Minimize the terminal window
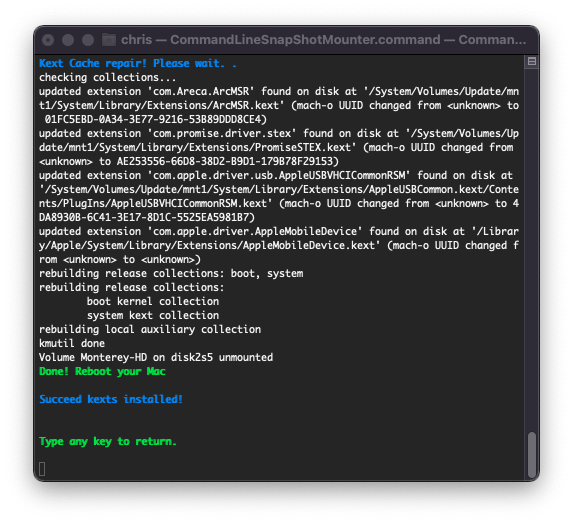The image size is (573, 523). point(68,39)
